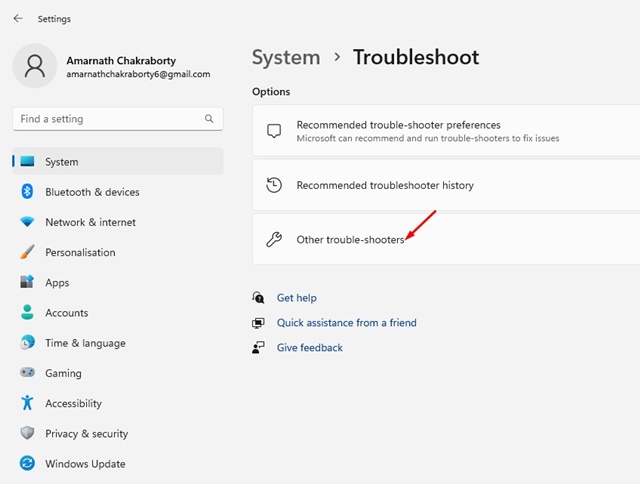
Task: Click the Personalisation paintbrush icon
Action: [27, 253]
